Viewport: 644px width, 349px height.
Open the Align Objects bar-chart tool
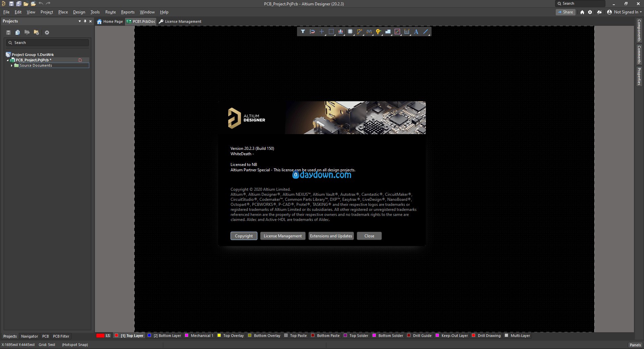click(341, 32)
